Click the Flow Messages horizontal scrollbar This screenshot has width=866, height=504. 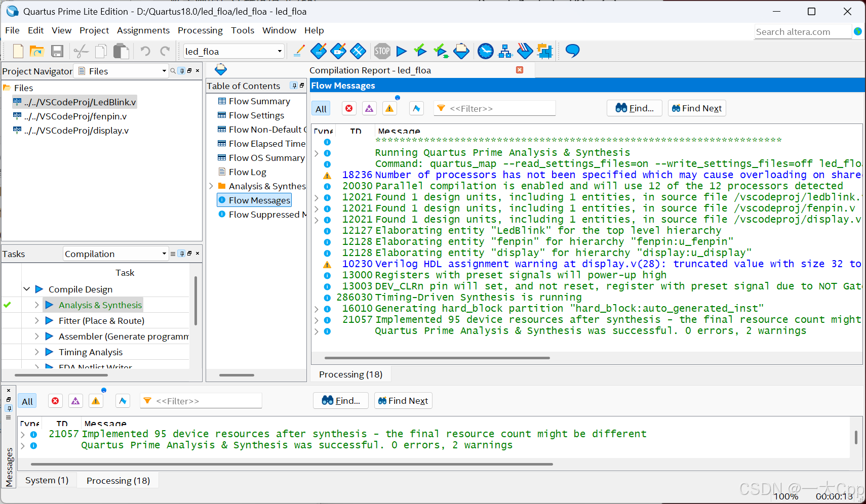437,358
